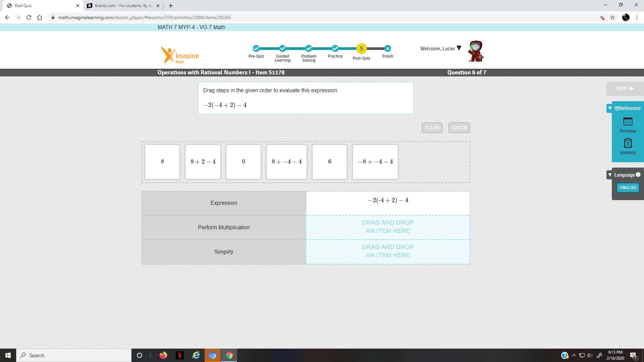Open the formulas reference icon
The image size is (644, 362).
628,122
